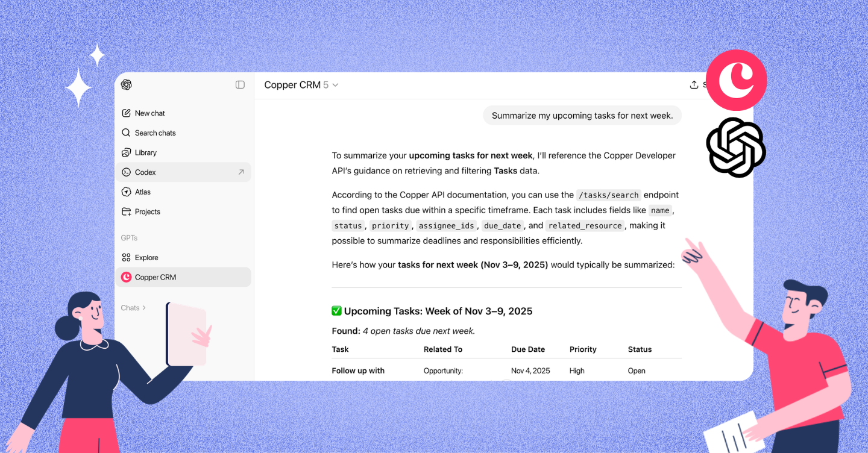This screenshot has height=453, width=868.
Task: Select Copper CRM in the sidebar
Action: pos(156,278)
